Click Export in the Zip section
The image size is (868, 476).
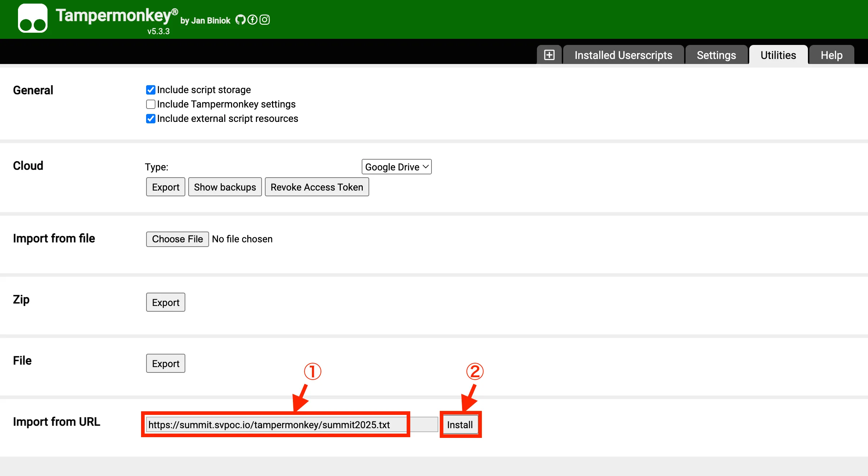click(x=166, y=302)
